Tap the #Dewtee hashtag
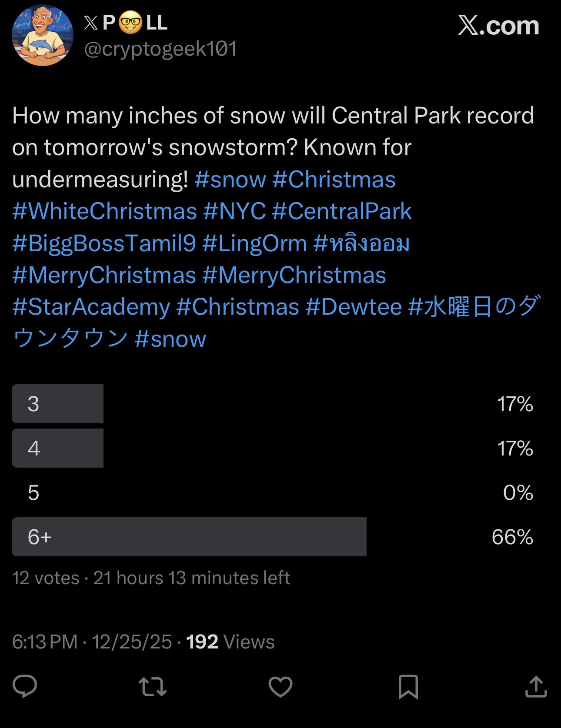The width and height of the screenshot is (561, 728). pos(354,307)
